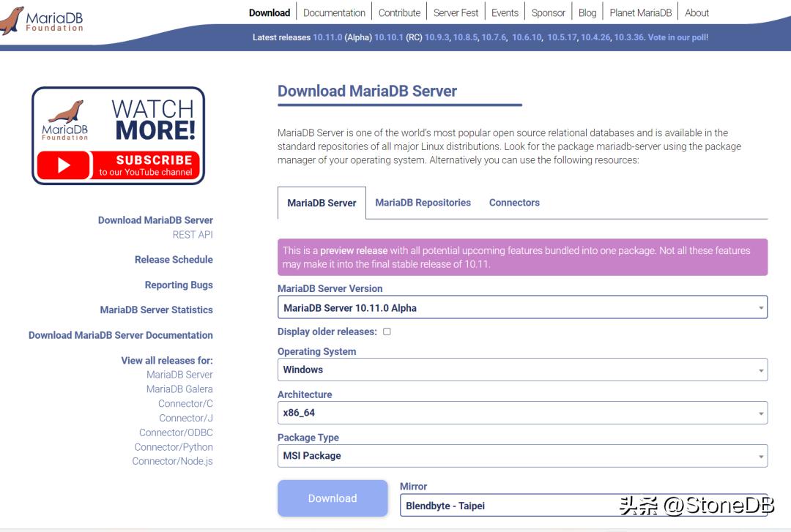This screenshot has height=532, width=791.
Task: Switch to the Connectors tab
Action: click(514, 202)
